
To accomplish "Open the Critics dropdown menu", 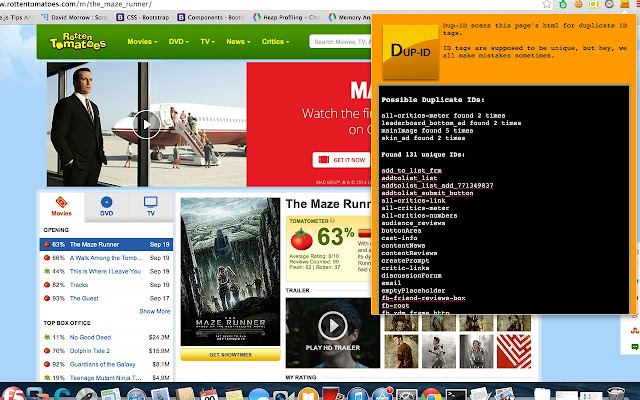I will pos(276,42).
